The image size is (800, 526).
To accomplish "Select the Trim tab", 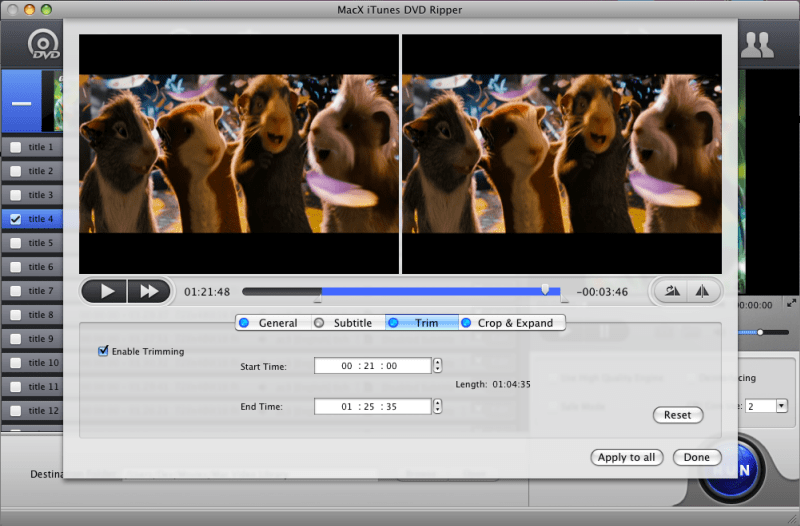I will [x=421, y=323].
